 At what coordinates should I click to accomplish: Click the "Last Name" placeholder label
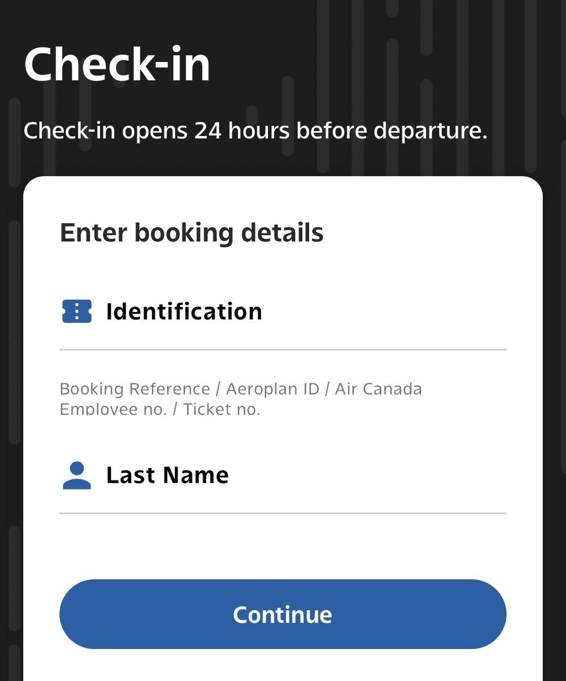[x=167, y=475]
